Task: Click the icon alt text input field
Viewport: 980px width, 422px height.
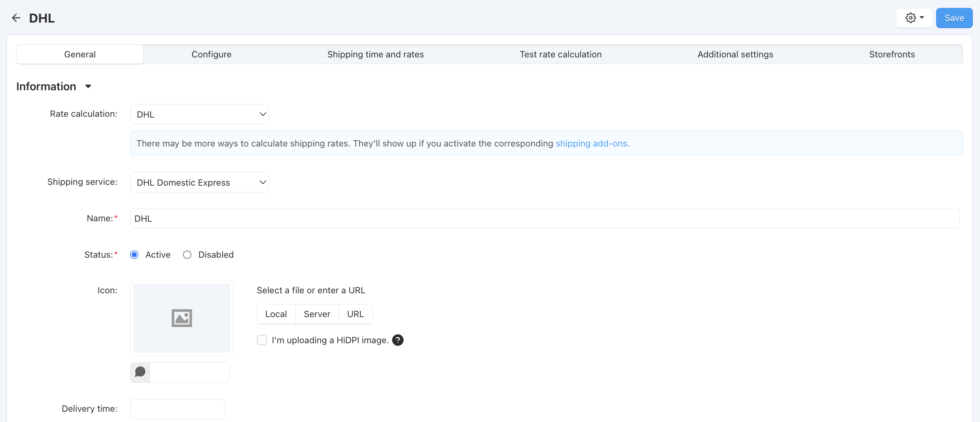Action: 189,372
